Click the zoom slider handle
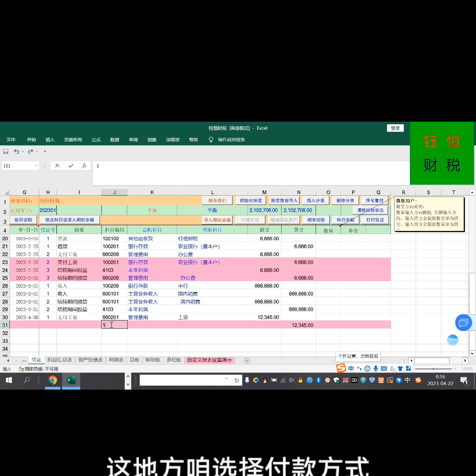 pyautogui.click(x=434, y=369)
